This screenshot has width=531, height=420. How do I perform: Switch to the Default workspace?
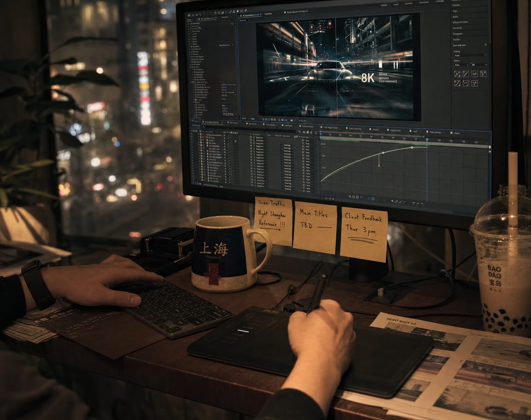383,5
